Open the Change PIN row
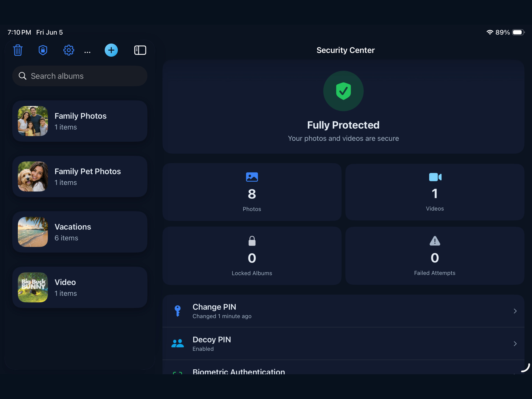 [x=343, y=311]
